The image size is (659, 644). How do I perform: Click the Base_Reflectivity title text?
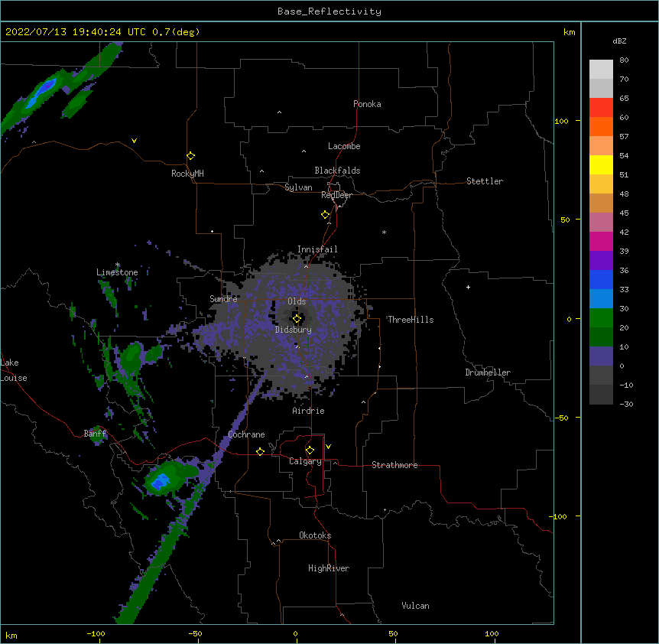[x=329, y=11]
